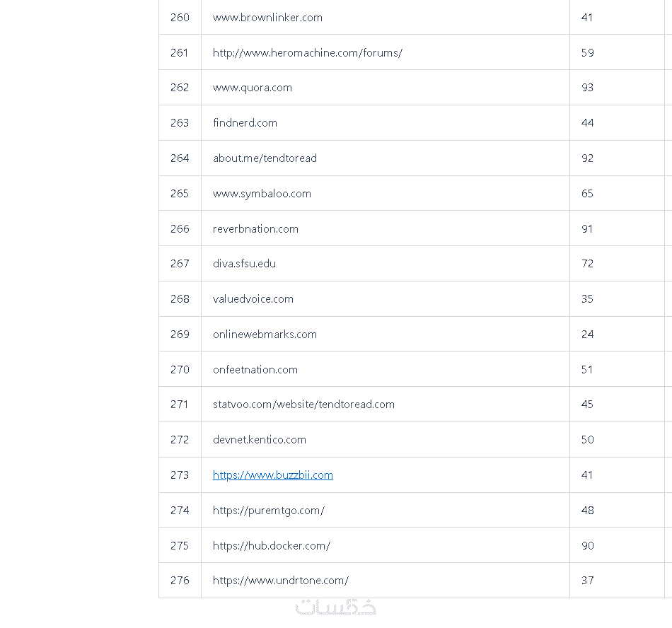Click the about.me/tendtoread cell

coord(265,158)
